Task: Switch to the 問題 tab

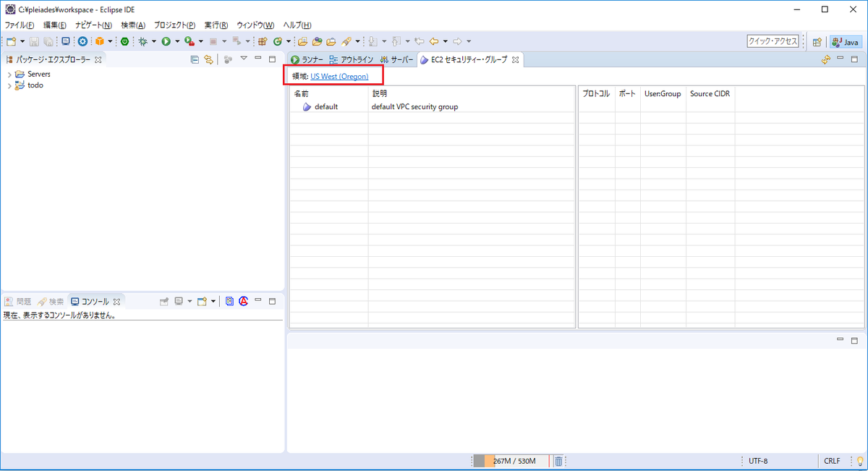Action: point(17,301)
